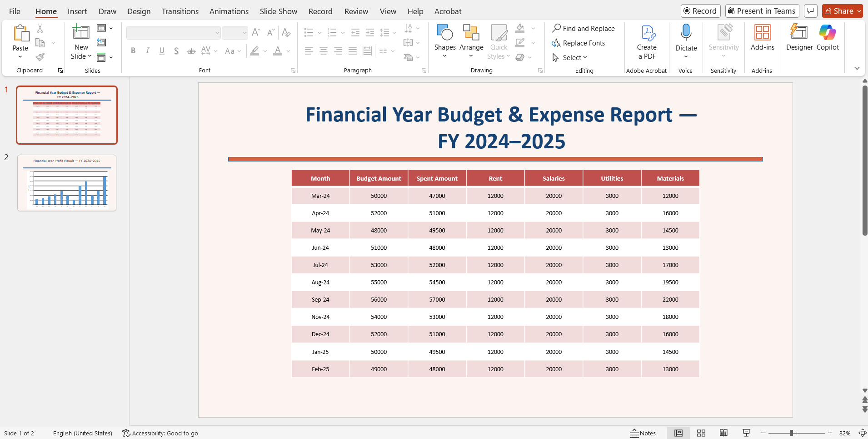Open Shapes gallery
The width and height of the screenshot is (868, 439).
[445, 41]
